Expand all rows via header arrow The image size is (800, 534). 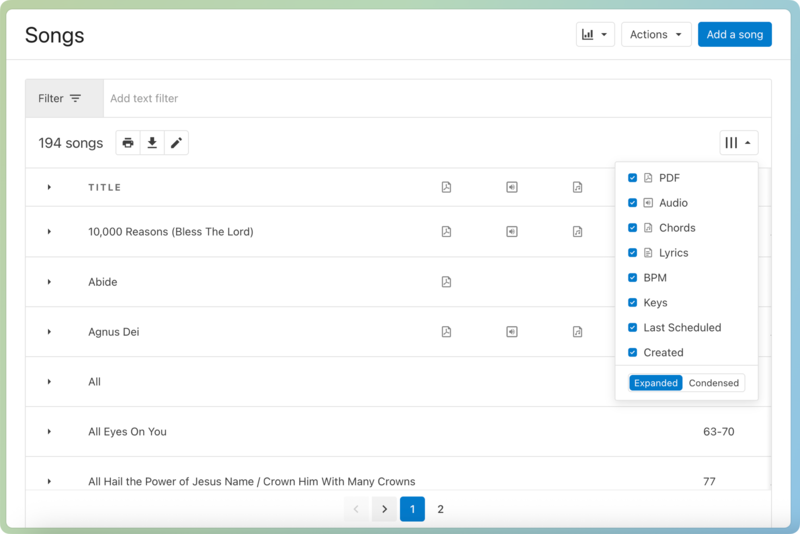(49, 187)
